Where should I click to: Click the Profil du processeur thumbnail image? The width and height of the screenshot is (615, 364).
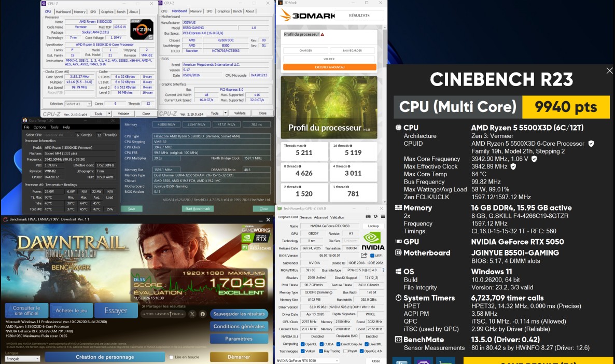coord(329,107)
